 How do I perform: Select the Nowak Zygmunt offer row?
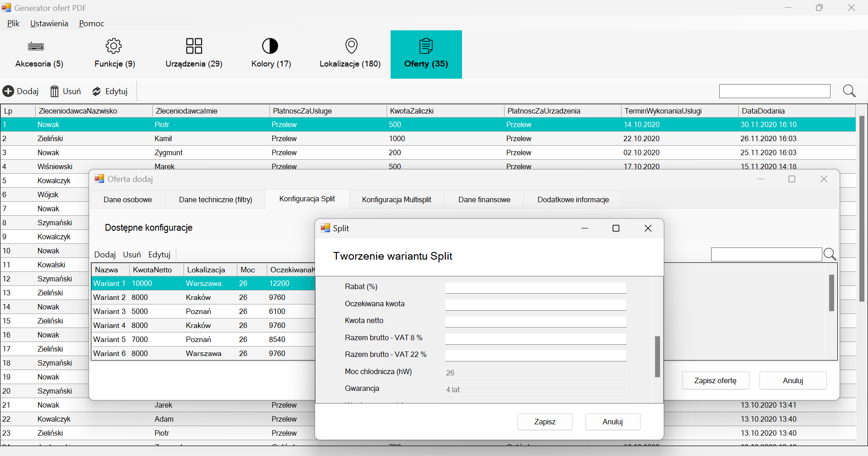pyautogui.click(x=428, y=152)
